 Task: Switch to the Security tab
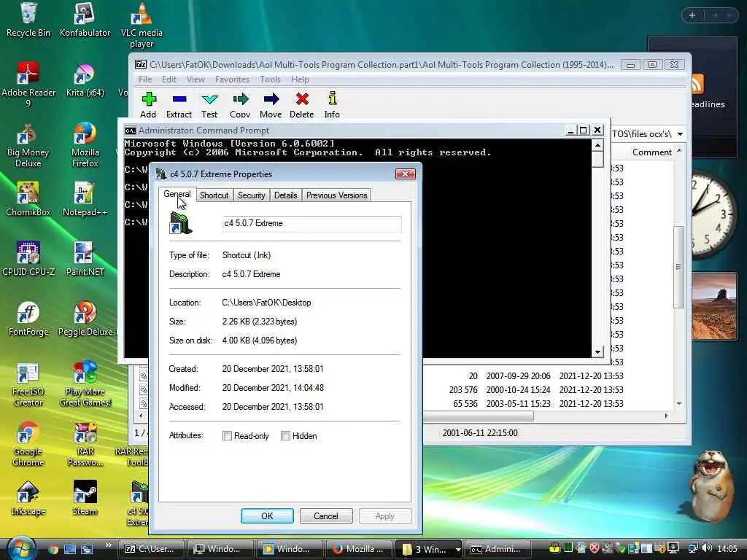(x=251, y=195)
